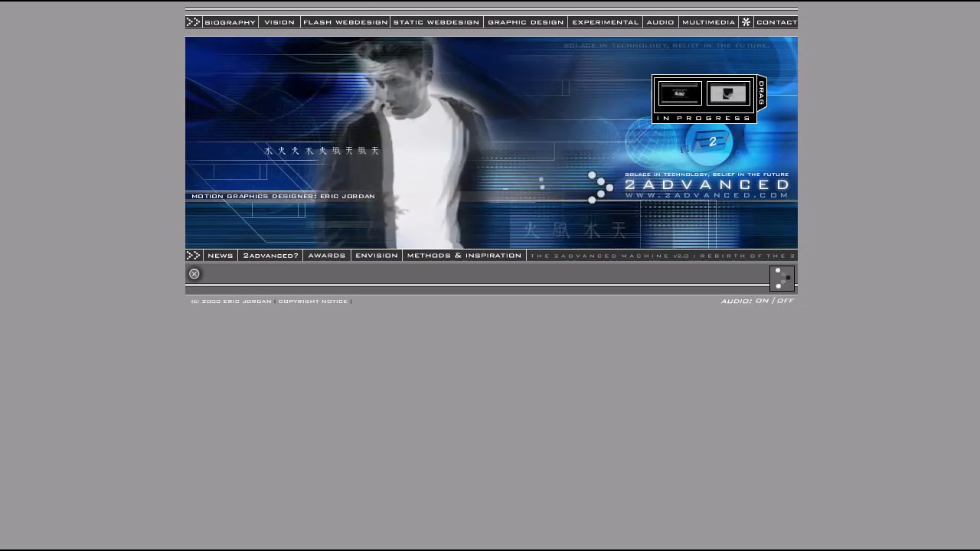
Task: Click the 2ADVANCED logo text
Action: click(x=707, y=184)
